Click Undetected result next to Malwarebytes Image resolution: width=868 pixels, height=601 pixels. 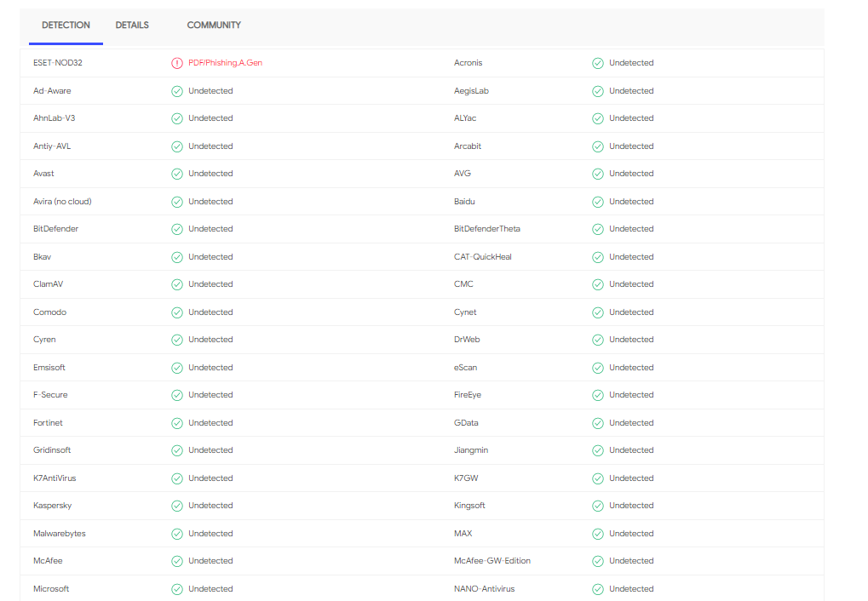[210, 534]
